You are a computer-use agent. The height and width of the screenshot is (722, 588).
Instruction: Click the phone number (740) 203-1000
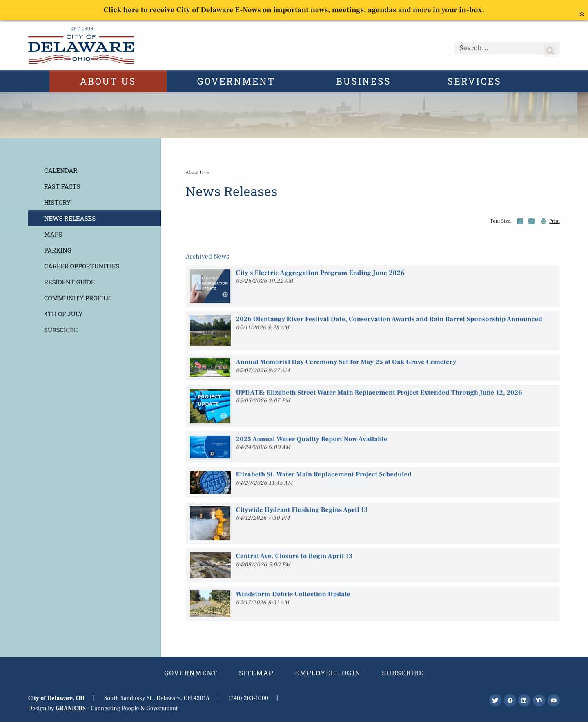click(x=248, y=698)
